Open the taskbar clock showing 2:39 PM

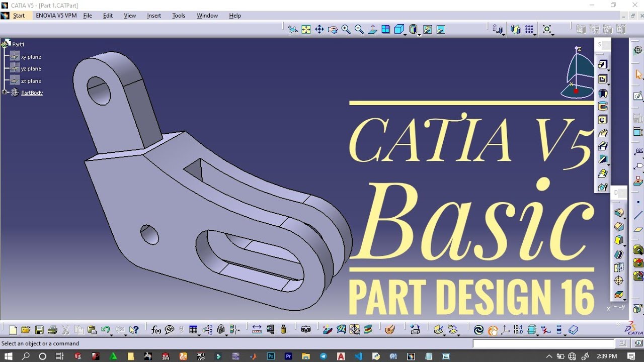[x=606, y=356]
